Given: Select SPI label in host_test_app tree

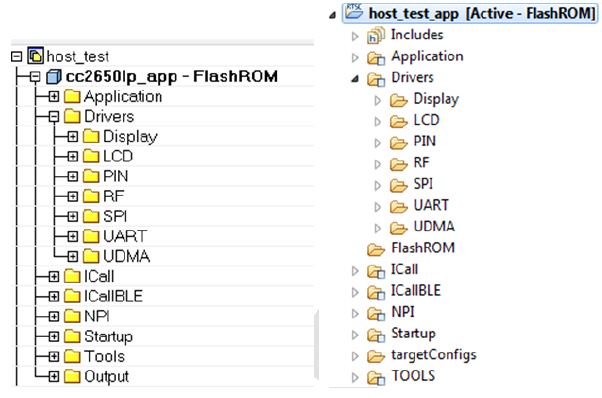Looking at the screenshot, I should pos(423,183).
